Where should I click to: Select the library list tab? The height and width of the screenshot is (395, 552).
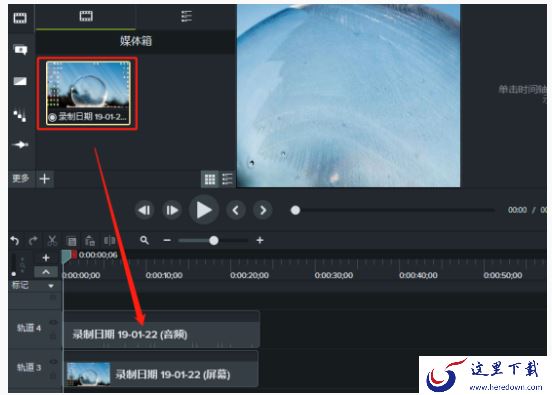tap(186, 16)
